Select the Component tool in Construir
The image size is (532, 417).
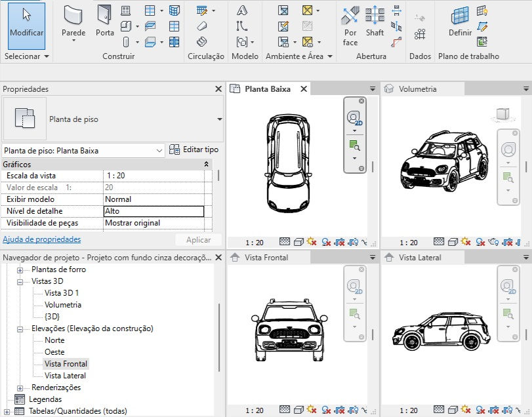tap(126, 26)
